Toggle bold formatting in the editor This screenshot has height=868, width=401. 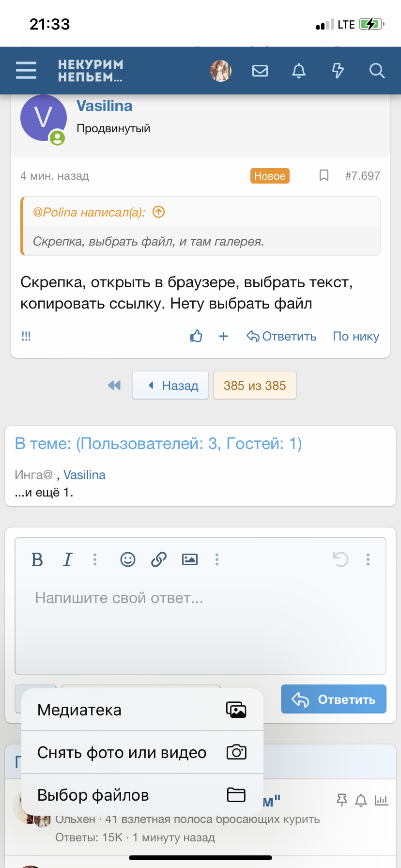37,560
